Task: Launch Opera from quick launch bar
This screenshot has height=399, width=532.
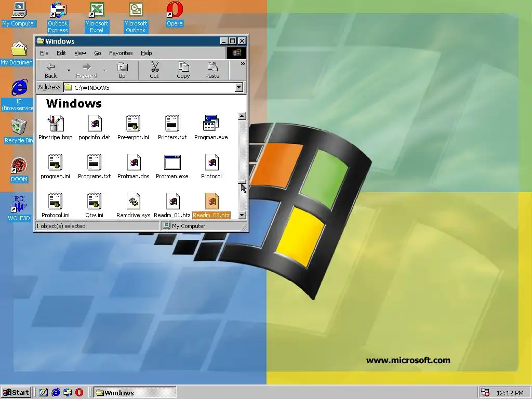Action: tap(79, 393)
